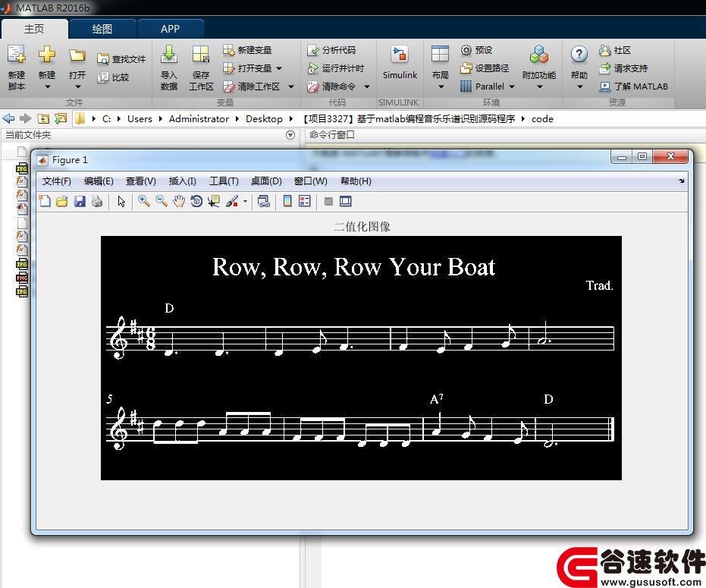Click Compare (比较) in the ribbon
Image resolution: width=706 pixels, height=588 pixels.
tap(114, 77)
